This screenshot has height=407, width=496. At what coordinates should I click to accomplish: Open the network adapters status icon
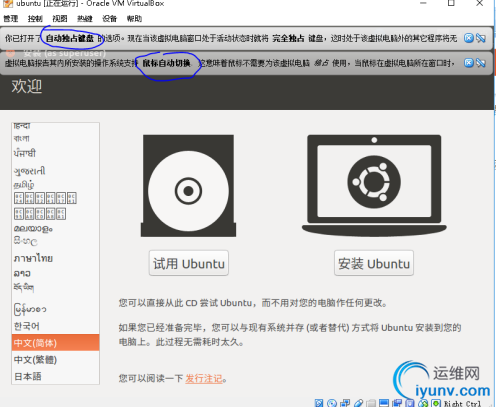345,403
